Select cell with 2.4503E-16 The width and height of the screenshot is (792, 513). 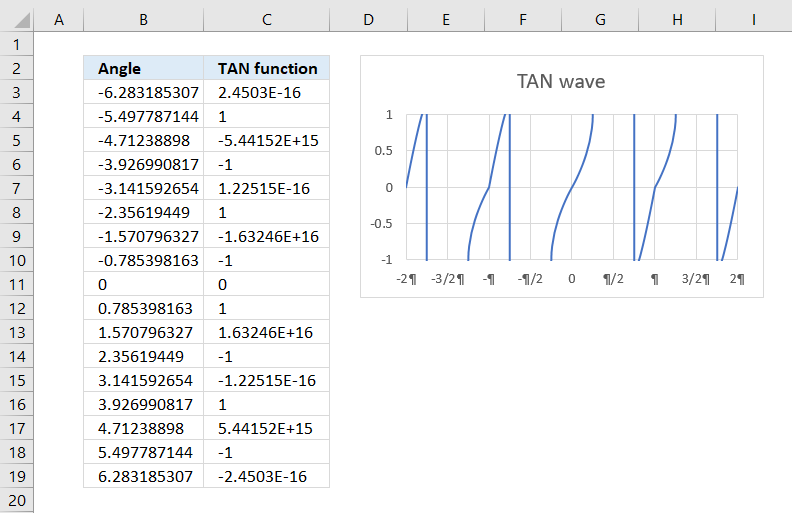(x=267, y=92)
